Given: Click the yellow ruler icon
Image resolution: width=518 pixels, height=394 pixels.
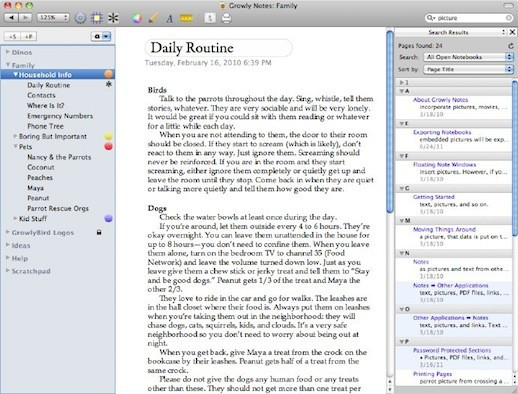Looking at the screenshot, I should [x=186, y=18].
